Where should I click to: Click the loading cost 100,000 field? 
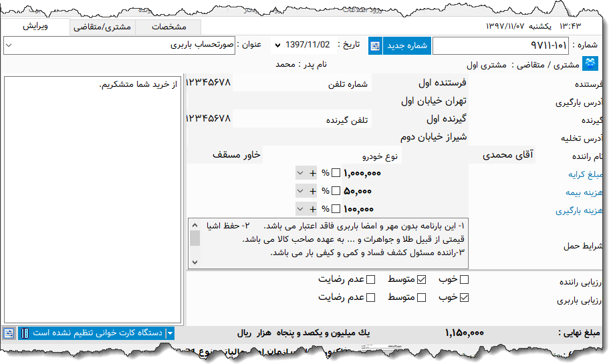[404, 209]
